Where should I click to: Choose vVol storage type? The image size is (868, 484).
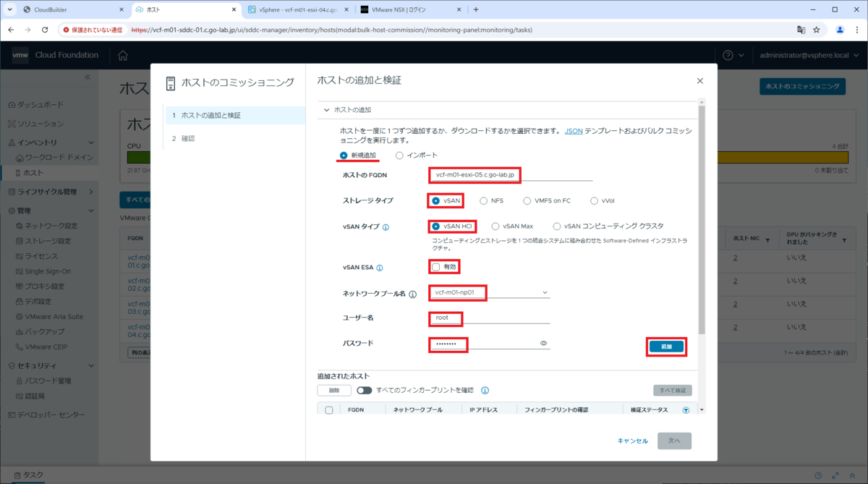point(594,200)
